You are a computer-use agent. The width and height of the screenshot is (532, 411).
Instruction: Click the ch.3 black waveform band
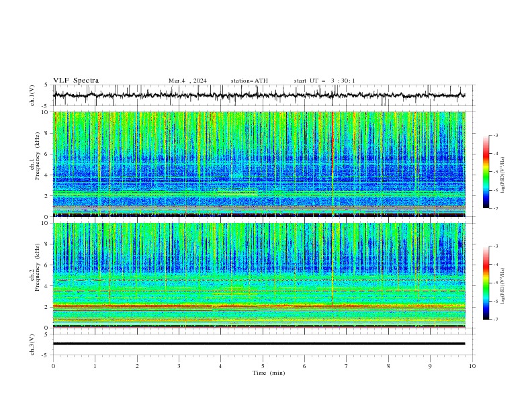coord(259,344)
